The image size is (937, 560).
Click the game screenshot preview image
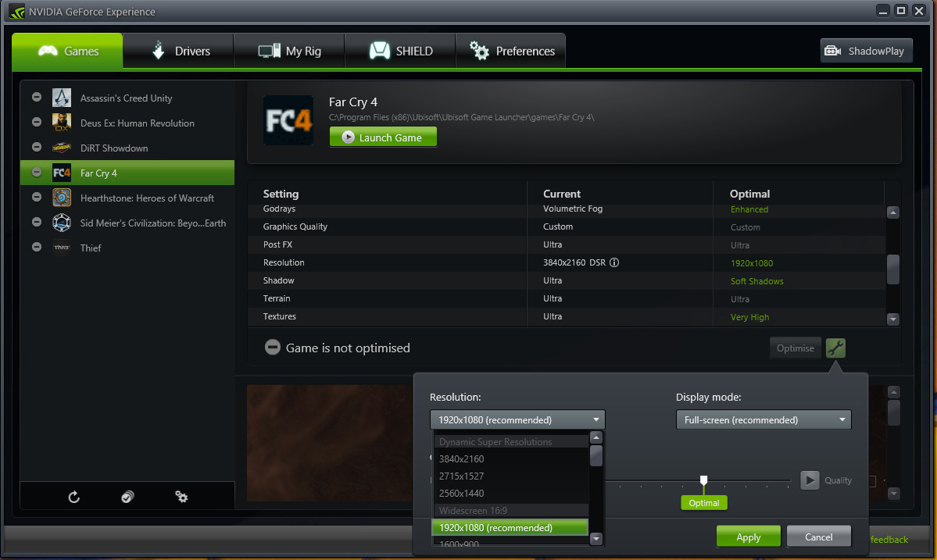click(330, 443)
